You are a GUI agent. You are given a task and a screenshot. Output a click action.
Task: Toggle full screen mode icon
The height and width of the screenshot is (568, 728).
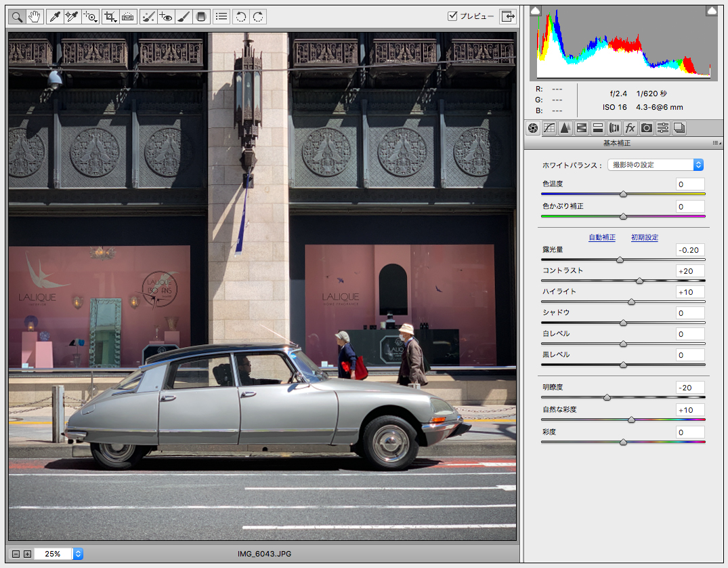[x=507, y=17]
